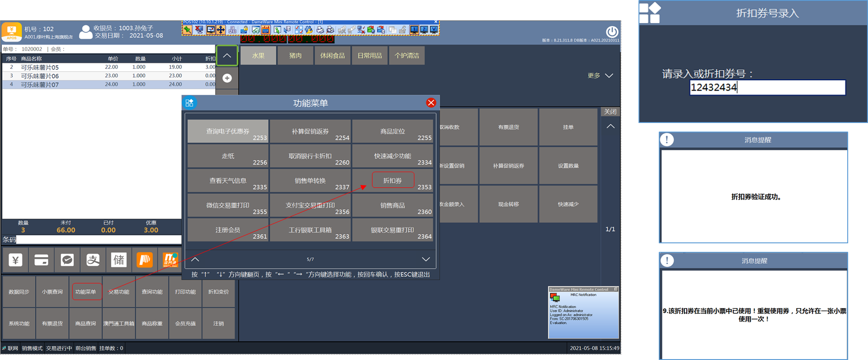Open the 个护清洁 category tab
The width and height of the screenshot is (868, 360).
coord(407,55)
